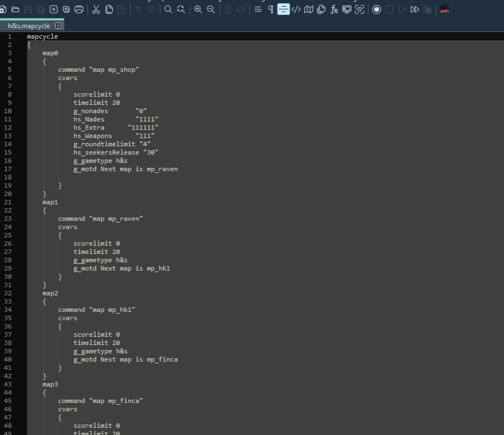The height and width of the screenshot is (435, 504).
Task: Toggle word wrap in the toolbar
Action: tap(258, 9)
